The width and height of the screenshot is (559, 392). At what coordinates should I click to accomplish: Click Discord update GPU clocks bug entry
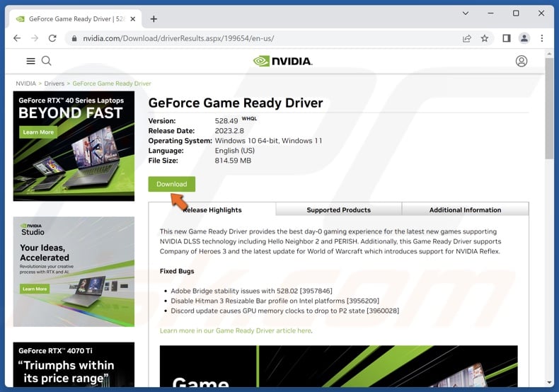[x=285, y=311]
